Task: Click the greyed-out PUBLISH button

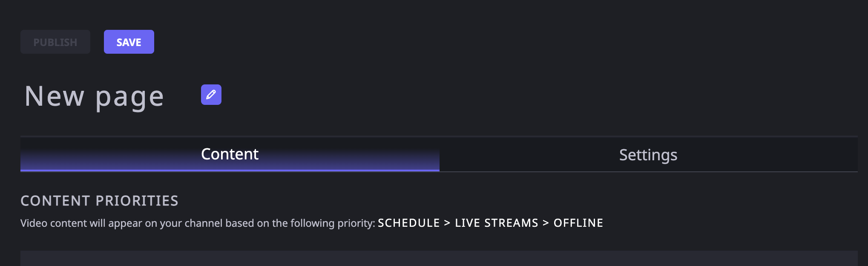Action: pyautogui.click(x=55, y=42)
